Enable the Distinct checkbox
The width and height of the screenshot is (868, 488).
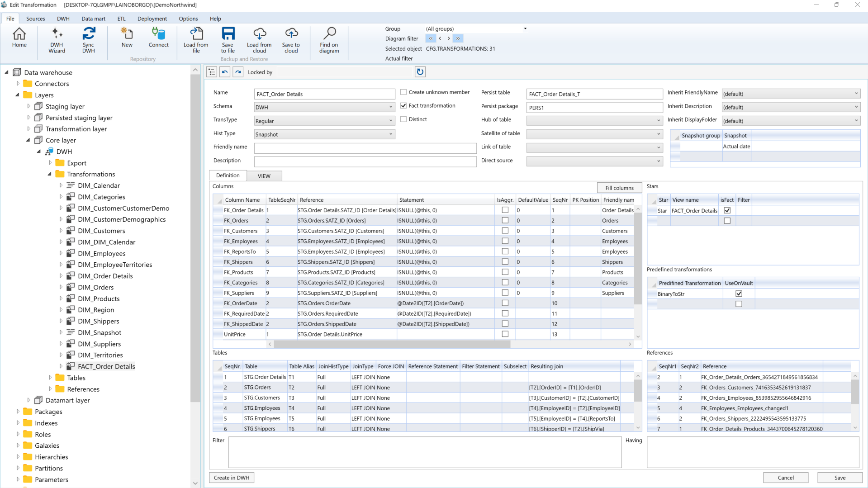(403, 119)
